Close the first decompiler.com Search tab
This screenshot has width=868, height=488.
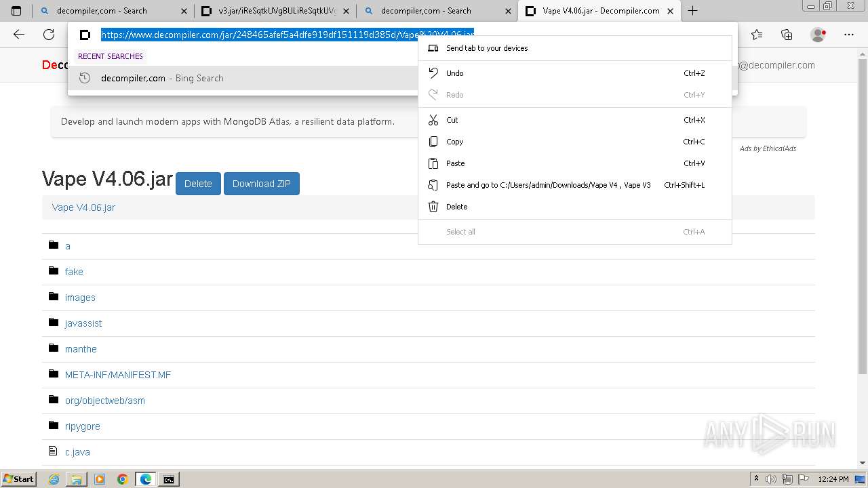point(184,11)
